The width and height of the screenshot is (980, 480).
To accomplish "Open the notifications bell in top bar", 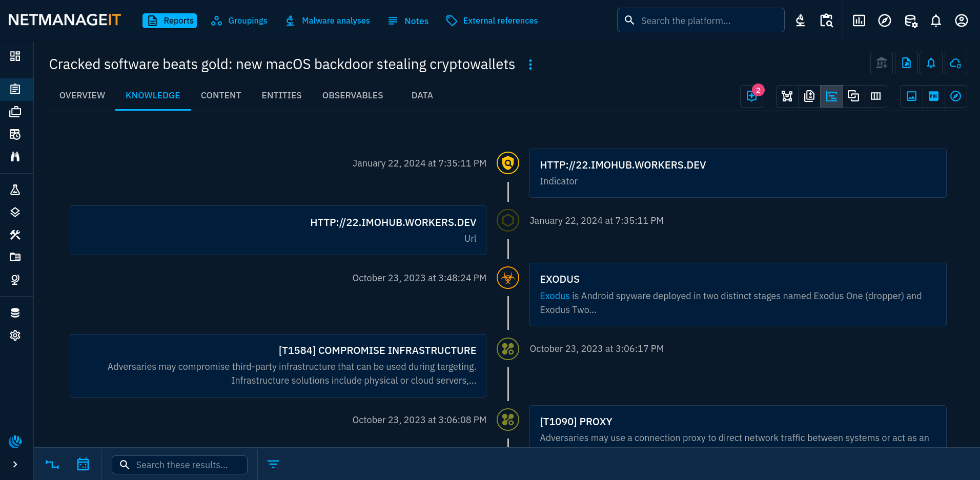I will tap(935, 20).
